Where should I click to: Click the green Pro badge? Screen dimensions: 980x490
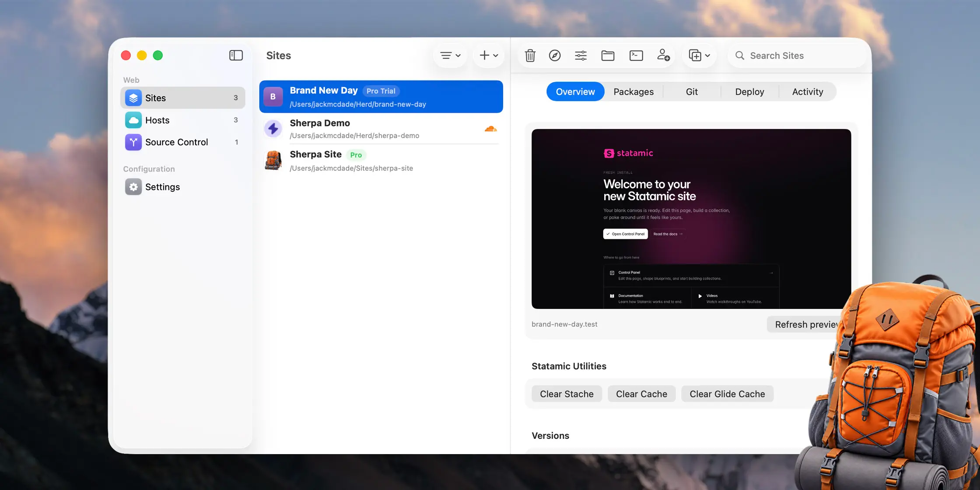pyautogui.click(x=356, y=155)
